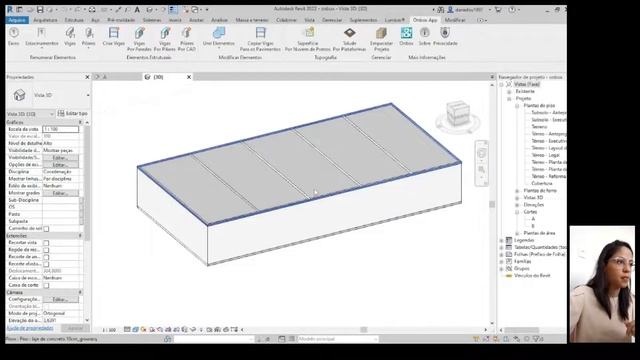Image resolution: width=640 pixels, height=360 pixels.
Task: Select Cortes view A in project browser
Action: point(533,219)
